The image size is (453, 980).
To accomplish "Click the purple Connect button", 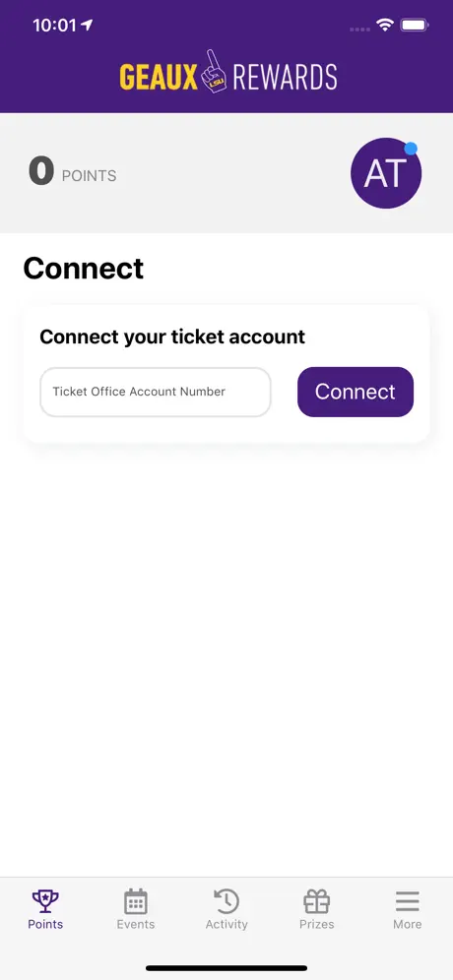I will click(x=356, y=392).
